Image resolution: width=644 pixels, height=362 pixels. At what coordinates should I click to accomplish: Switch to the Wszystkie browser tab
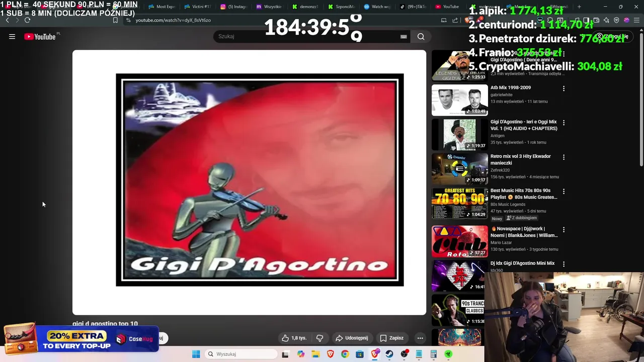[x=269, y=7]
